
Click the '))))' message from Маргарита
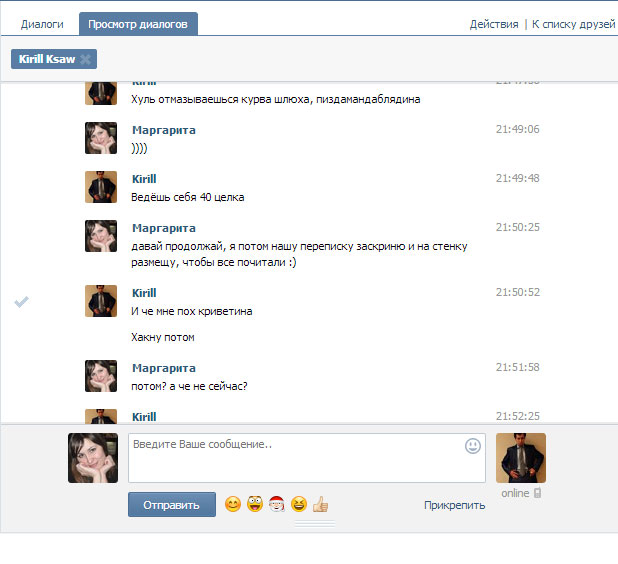(x=139, y=148)
